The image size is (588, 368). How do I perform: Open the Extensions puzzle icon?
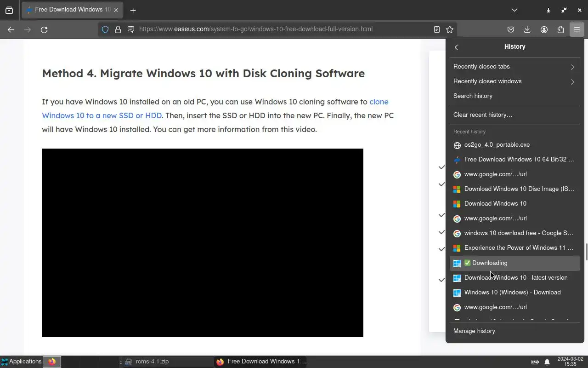click(x=560, y=29)
